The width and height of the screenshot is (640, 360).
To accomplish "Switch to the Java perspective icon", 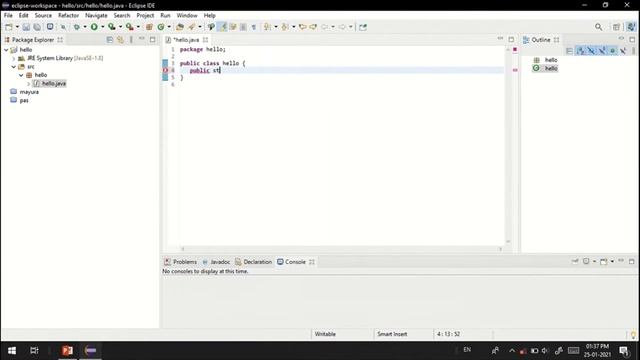I will pyautogui.click(x=631, y=27).
